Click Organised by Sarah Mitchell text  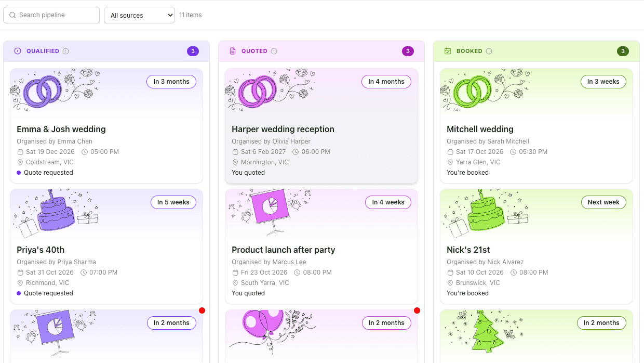pyautogui.click(x=488, y=141)
